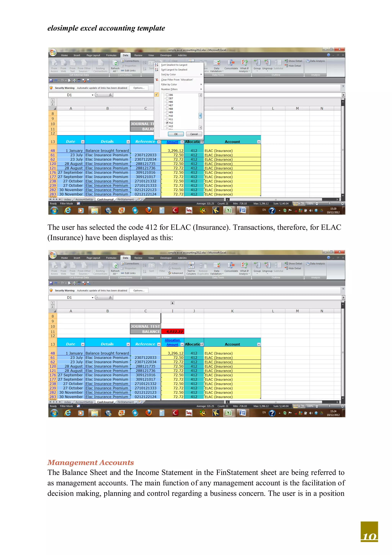
Task: Click the Tally taskbar icon in lower screenshot
Action: (x=189, y=413)
